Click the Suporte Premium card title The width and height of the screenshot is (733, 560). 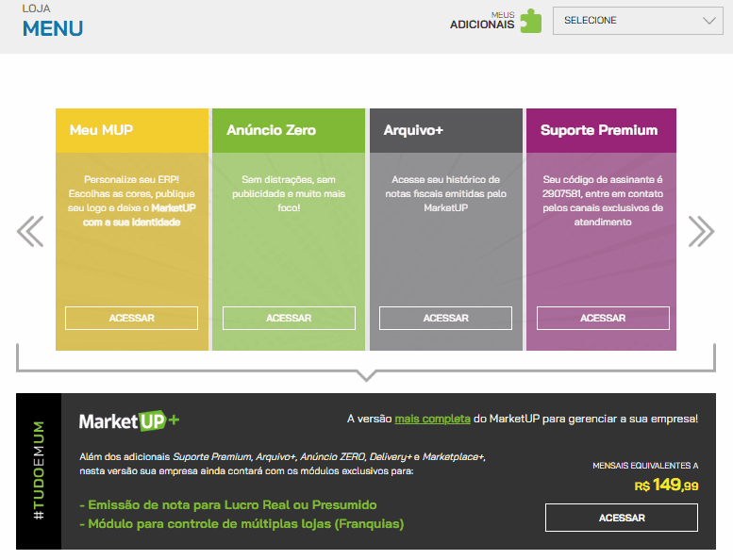(599, 130)
